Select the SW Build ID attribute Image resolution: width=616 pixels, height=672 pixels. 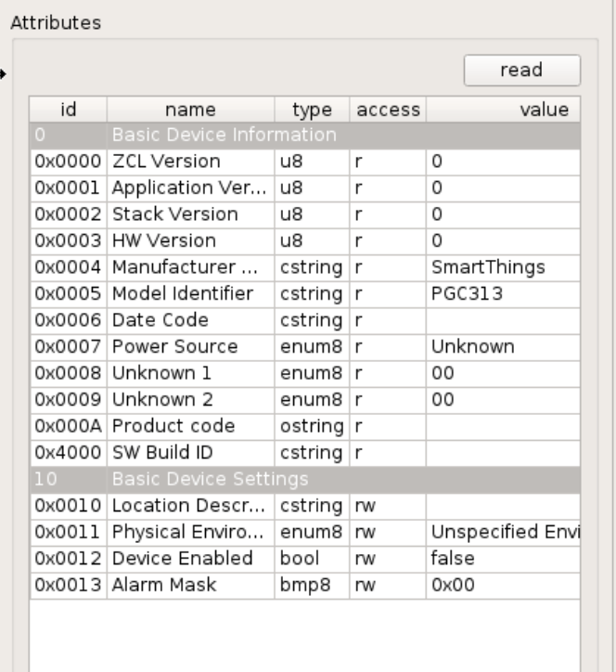(190, 453)
